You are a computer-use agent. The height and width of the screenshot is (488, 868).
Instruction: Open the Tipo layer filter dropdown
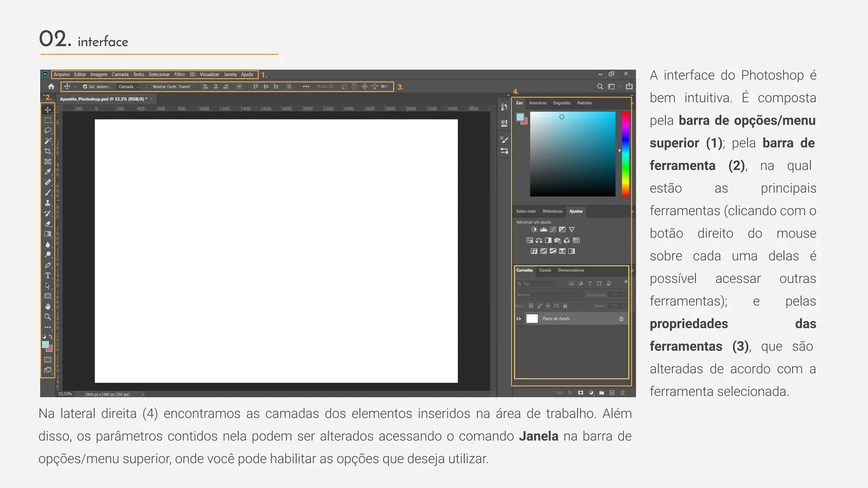[536, 283]
